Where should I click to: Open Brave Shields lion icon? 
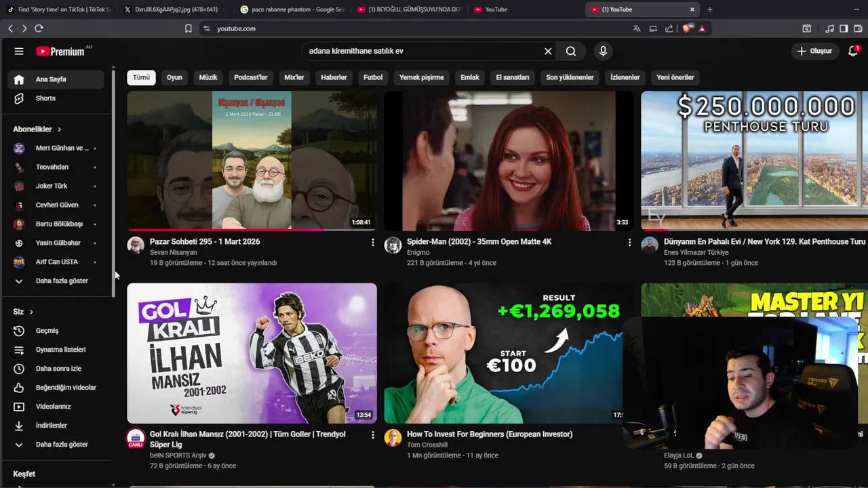point(687,28)
